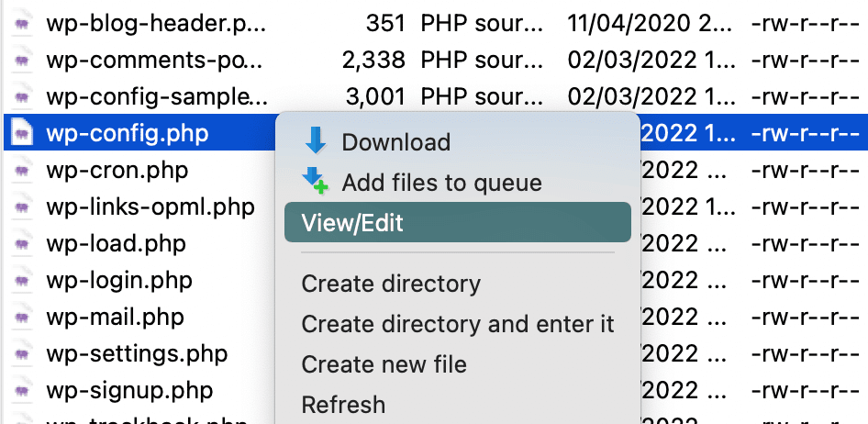Screen dimensions: 868x424
Task: Click the wp-mail.php file icon
Action: pos(22,318)
